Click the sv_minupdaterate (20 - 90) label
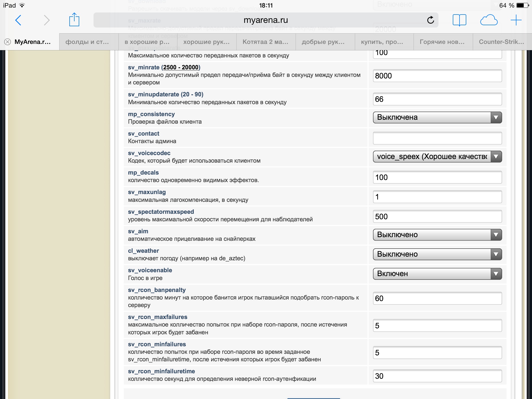 (x=166, y=94)
